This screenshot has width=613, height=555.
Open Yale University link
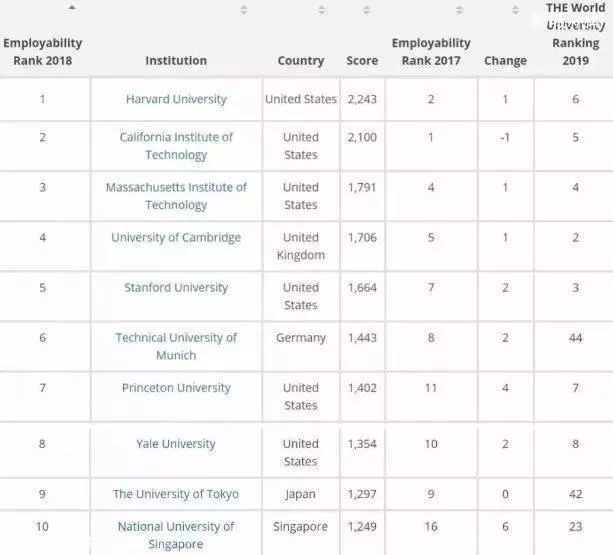(176, 444)
